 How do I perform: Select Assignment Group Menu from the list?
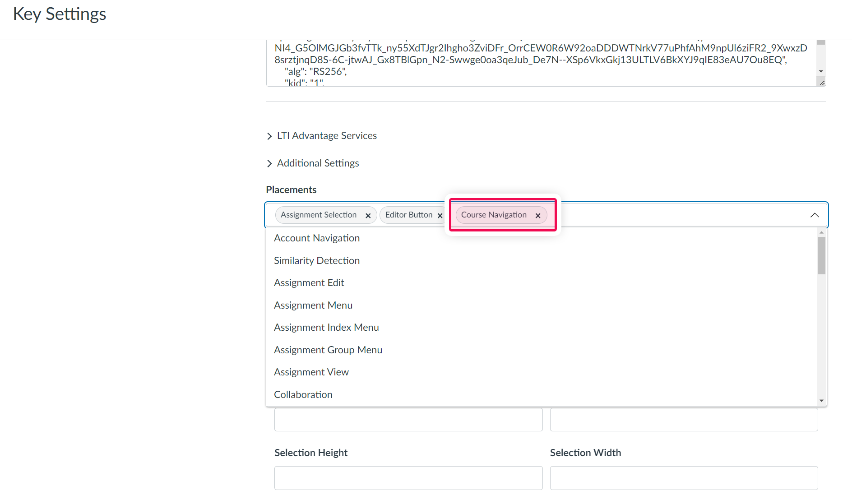coord(542,350)
